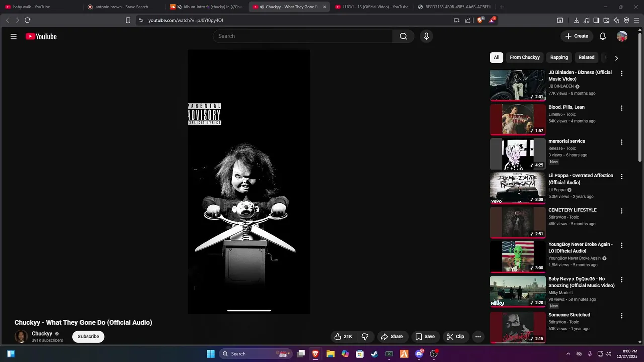Select the Rapping filter chip
This screenshot has height=362, width=644.
point(559,57)
